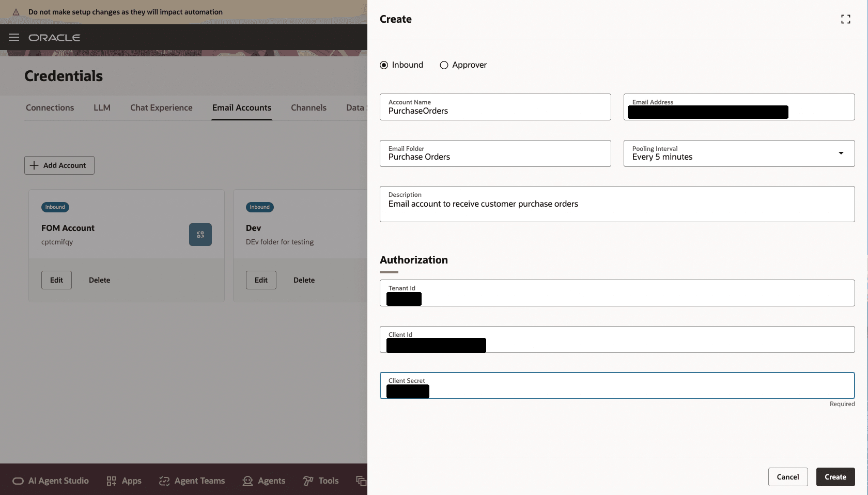Open Tools from the bottom navigation
Image resolution: width=868 pixels, height=495 pixels.
pyautogui.click(x=320, y=481)
